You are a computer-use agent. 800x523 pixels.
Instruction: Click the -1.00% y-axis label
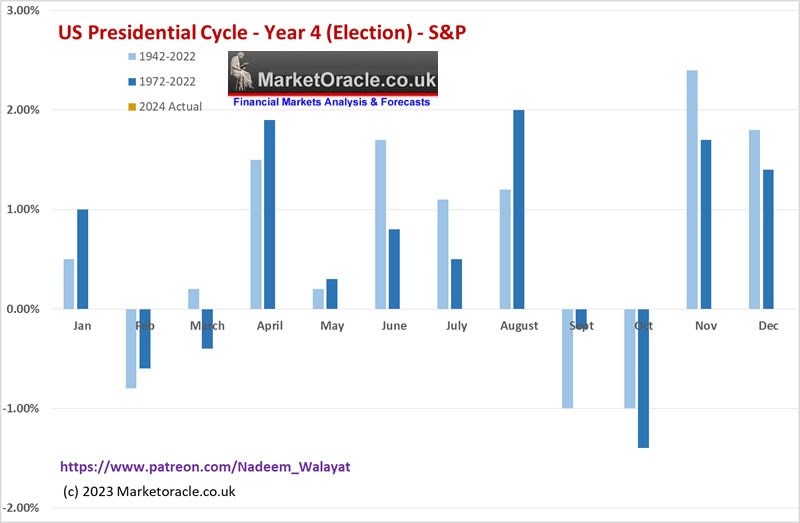point(21,408)
